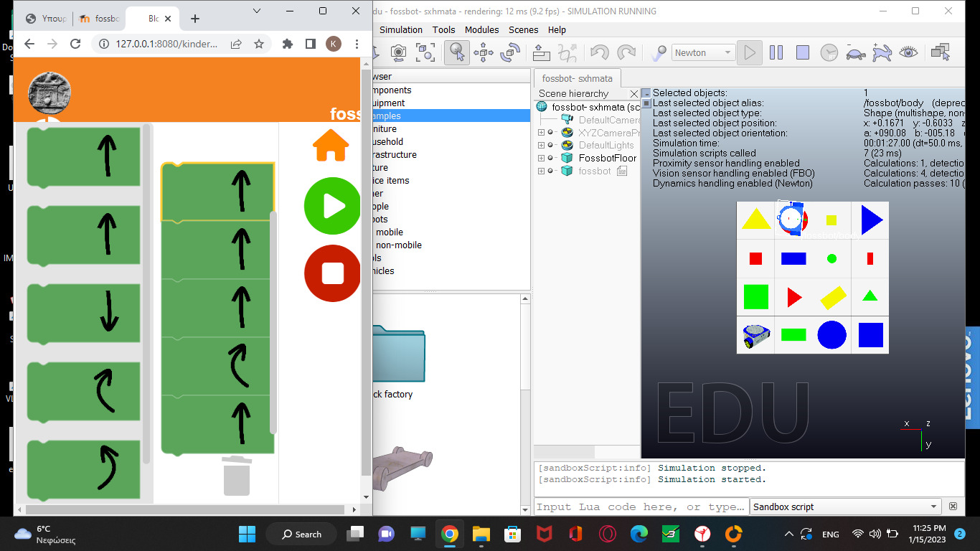Select the down-arrow block in the palette
This screenshot has height=551, width=980.
84,313
